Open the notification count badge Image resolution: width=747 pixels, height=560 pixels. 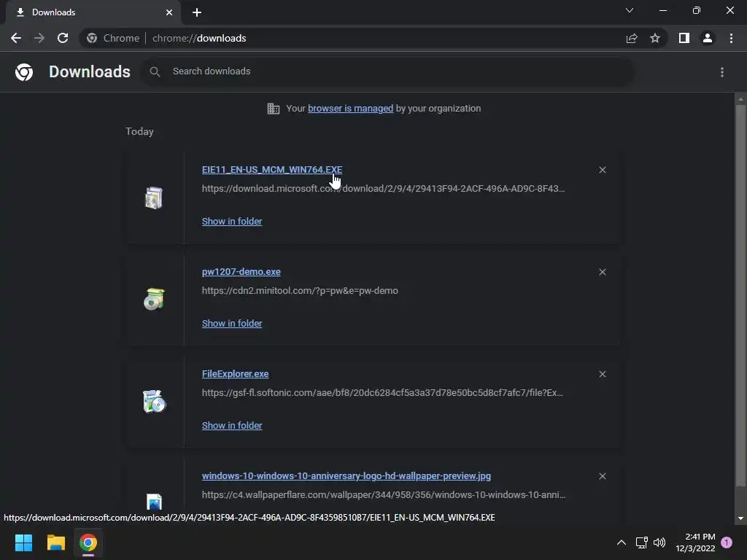[727, 542]
